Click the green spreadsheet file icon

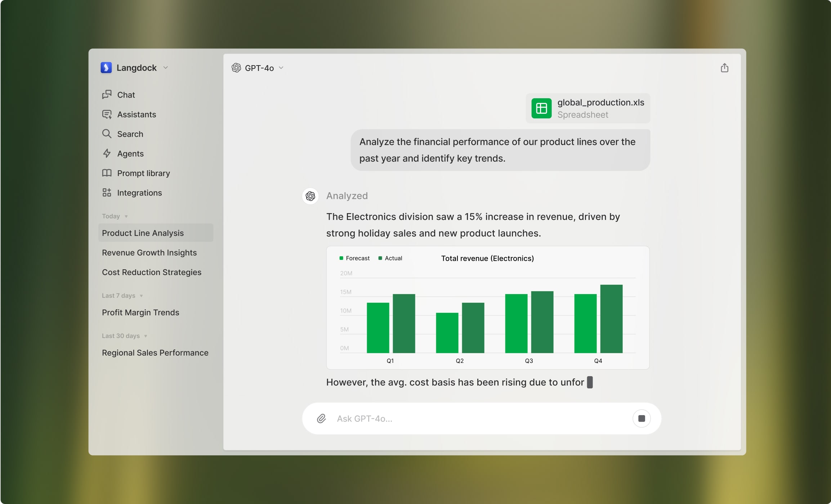click(541, 108)
